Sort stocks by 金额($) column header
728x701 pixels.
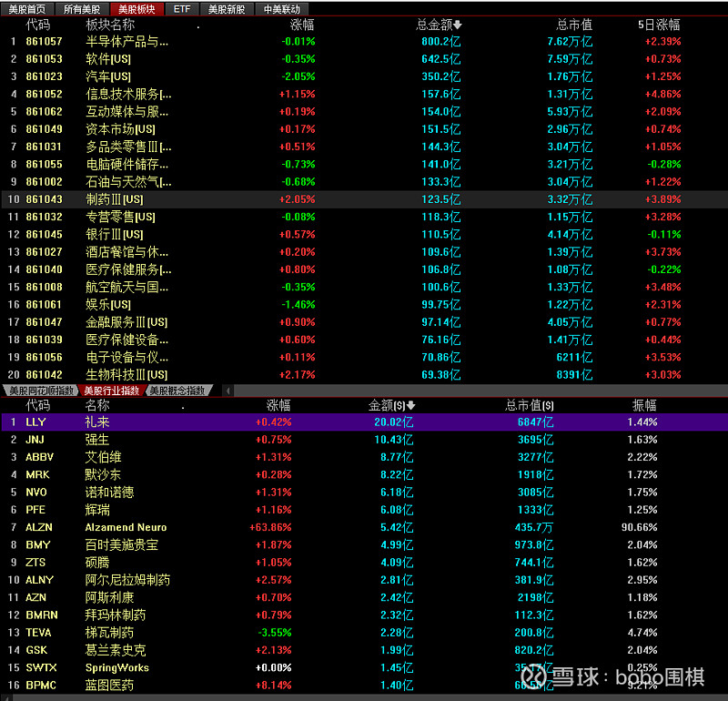[x=391, y=405]
